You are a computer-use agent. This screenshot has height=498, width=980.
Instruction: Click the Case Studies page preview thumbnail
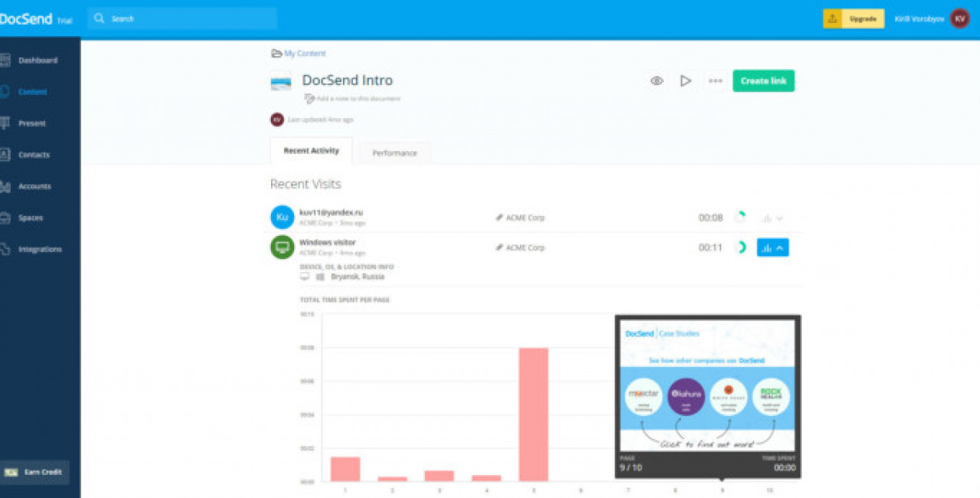[707, 385]
